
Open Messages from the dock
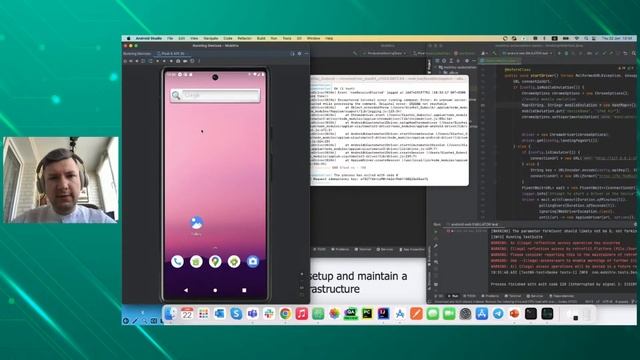click(433, 313)
